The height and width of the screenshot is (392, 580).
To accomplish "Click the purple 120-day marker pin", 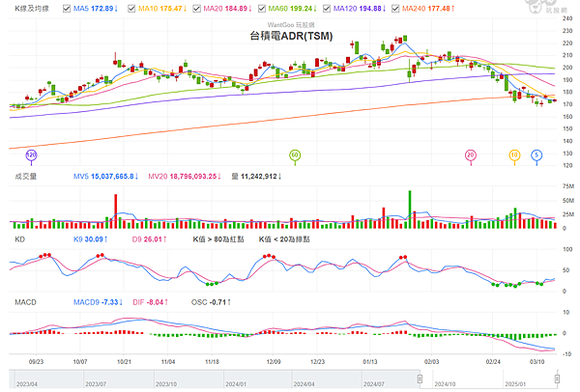I will tap(32, 155).
